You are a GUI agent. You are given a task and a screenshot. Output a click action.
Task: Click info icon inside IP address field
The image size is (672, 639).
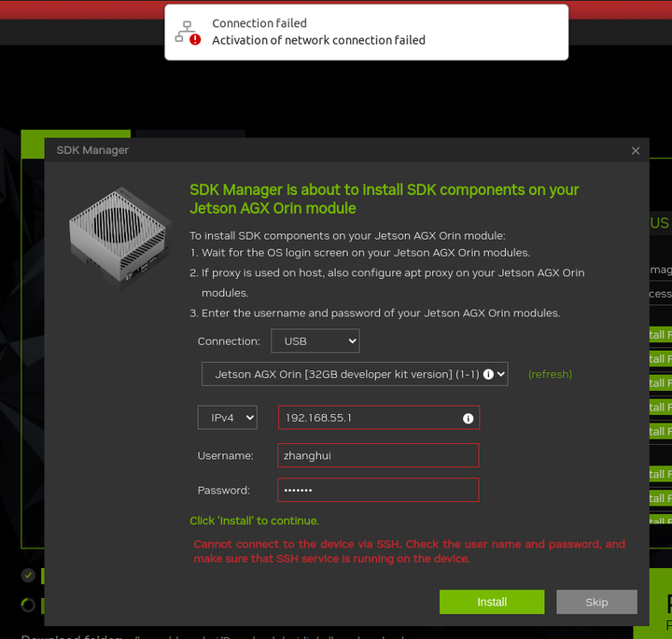click(468, 419)
